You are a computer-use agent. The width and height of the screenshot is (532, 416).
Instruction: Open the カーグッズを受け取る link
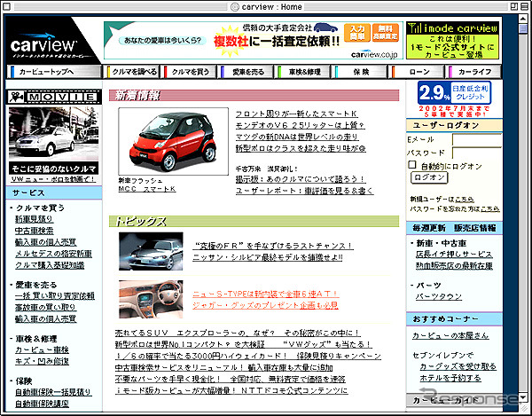pyautogui.click(x=458, y=366)
